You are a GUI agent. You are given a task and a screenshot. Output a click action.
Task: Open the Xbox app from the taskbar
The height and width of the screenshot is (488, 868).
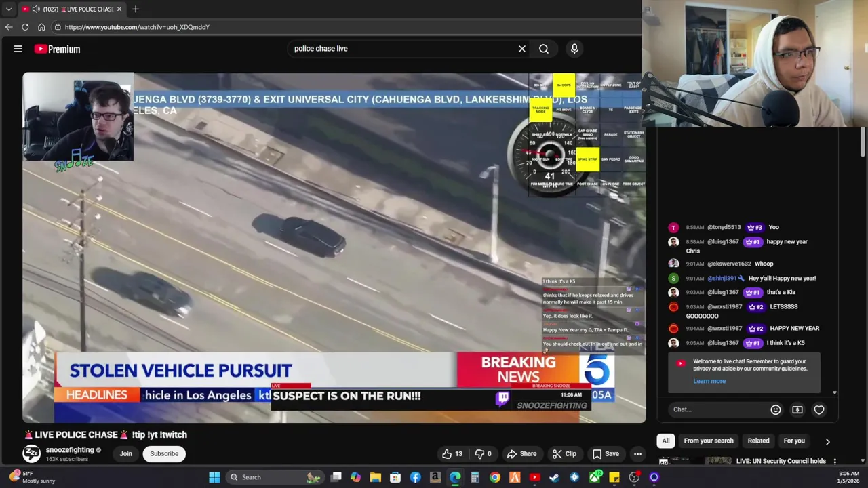pos(594,477)
